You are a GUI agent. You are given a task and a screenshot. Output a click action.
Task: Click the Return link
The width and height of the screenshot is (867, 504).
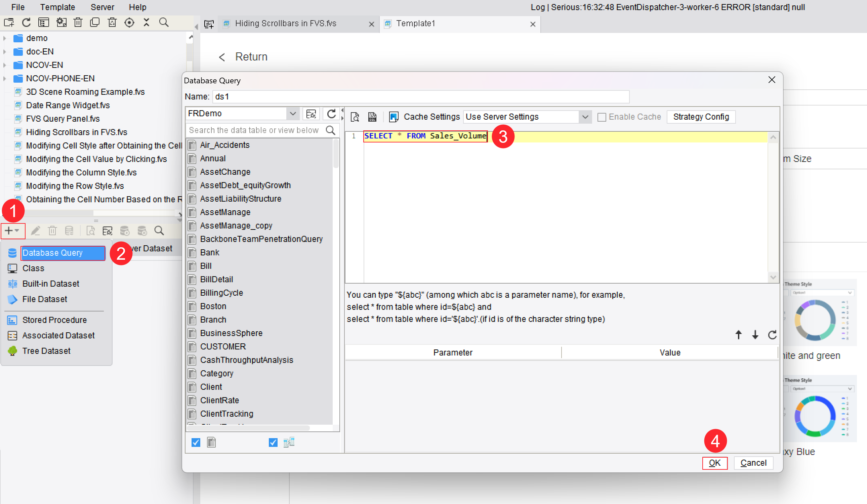251,57
